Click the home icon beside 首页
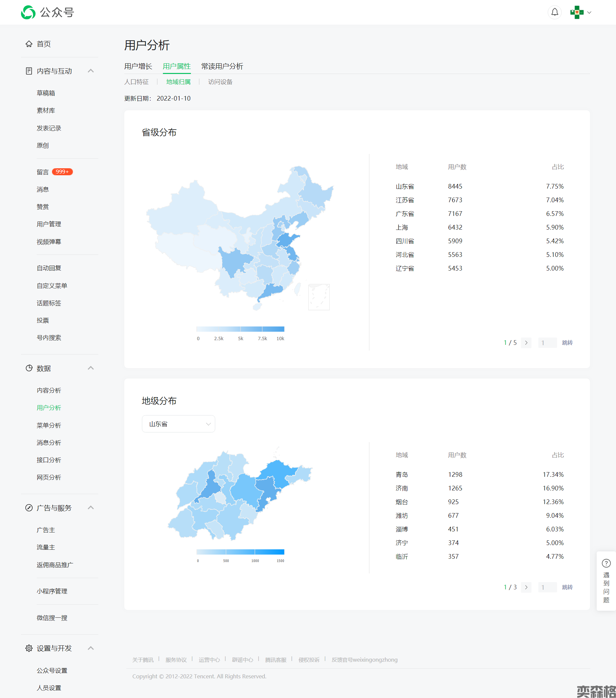The height and width of the screenshot is (698, 616). (29, 44)
